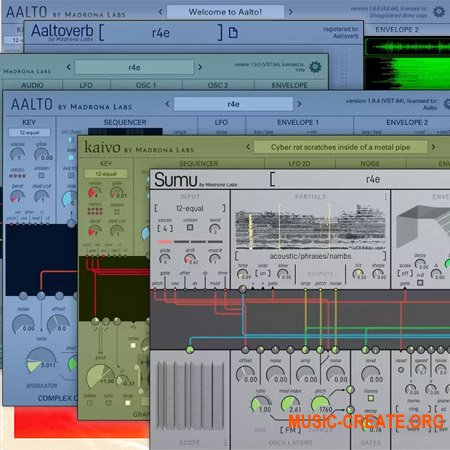This screenshot has width=450, height=450.
Task: Click Sumu partials time patch output jack
Action: coord(243,289)
